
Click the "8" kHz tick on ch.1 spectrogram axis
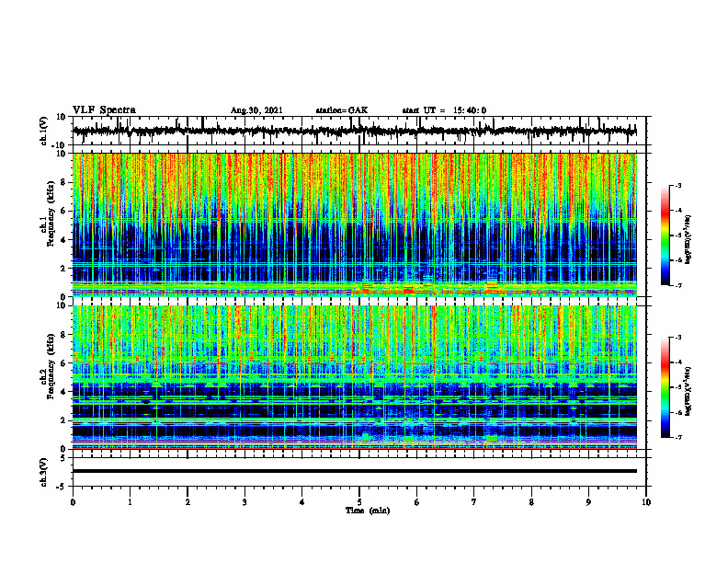click(64, 182)
